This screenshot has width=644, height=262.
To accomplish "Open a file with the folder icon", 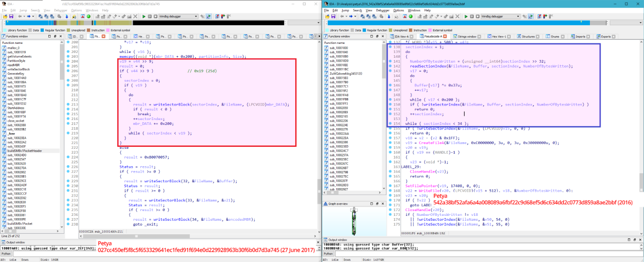I will click(4, 17).
